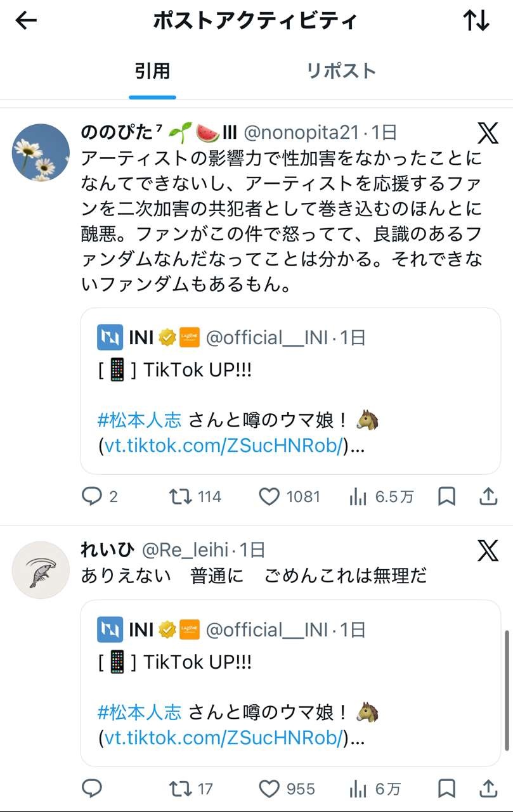The height and width of the screenshot is (812, 513).
Task: Share れいひ's post
Action: click(488, 789)
